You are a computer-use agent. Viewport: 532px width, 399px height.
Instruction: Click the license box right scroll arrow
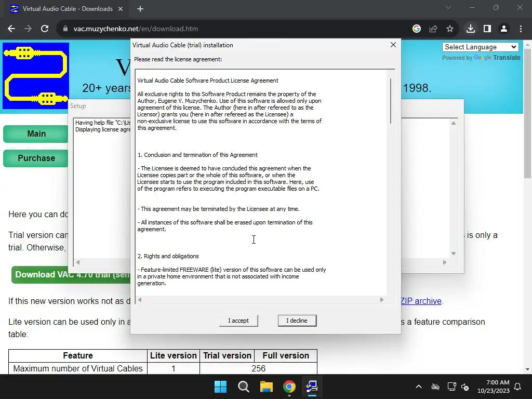pyautogui.click(x=382, y=300)
